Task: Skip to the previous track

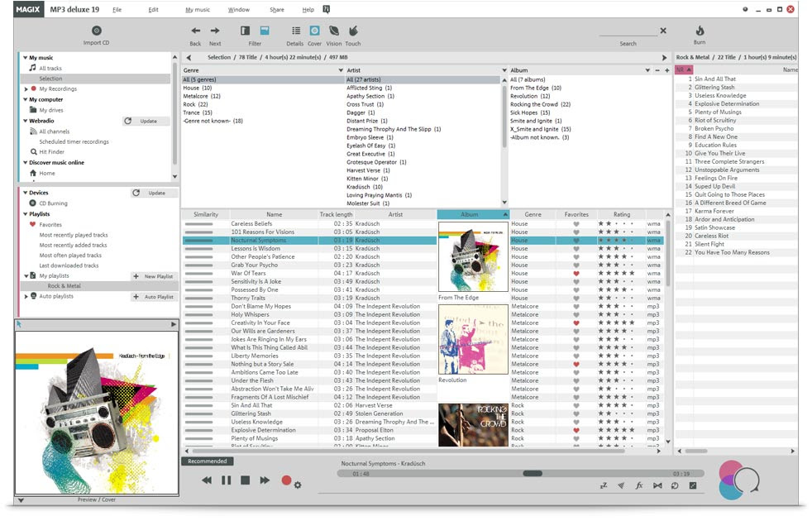Action: click(207, 481)
